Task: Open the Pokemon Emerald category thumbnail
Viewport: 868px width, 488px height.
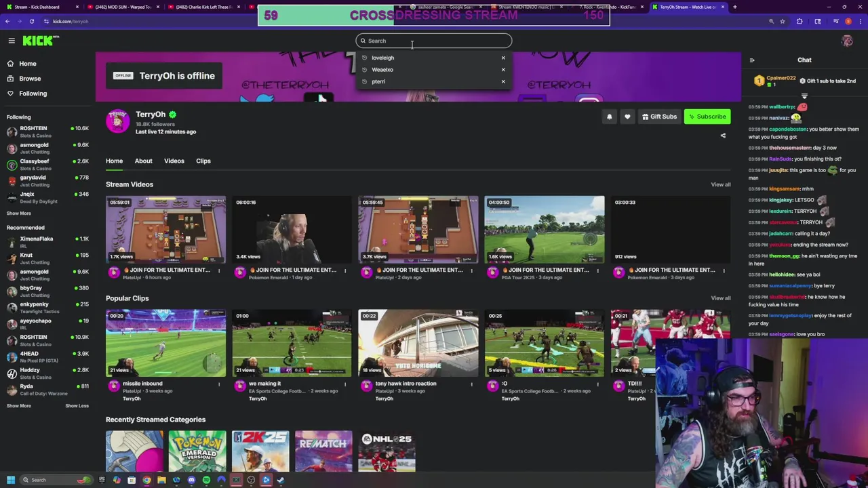Action: [x=197, y=451]
